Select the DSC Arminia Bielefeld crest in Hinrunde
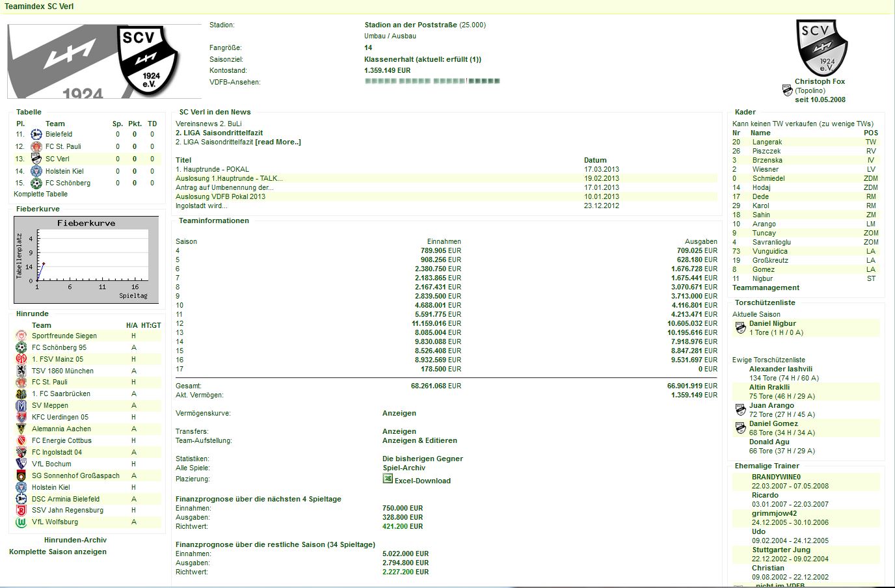The height and width of the screenshot is (588, 895). [x=21, y=500]
